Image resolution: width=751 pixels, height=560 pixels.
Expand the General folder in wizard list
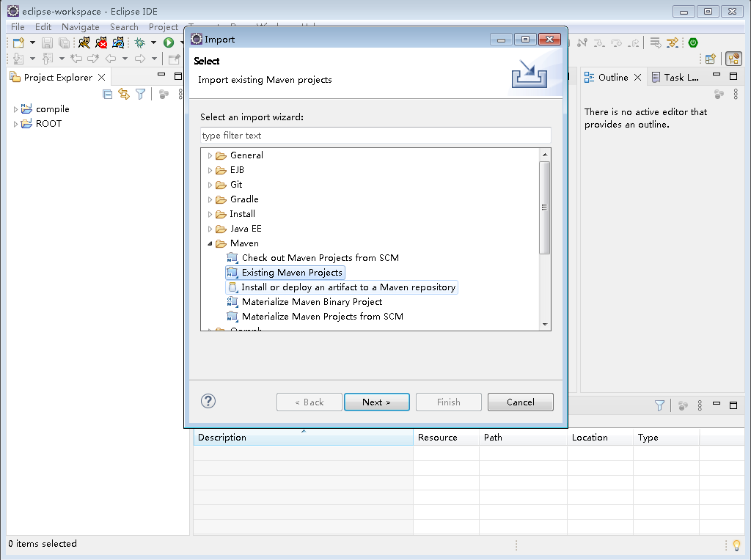point(210,155)
